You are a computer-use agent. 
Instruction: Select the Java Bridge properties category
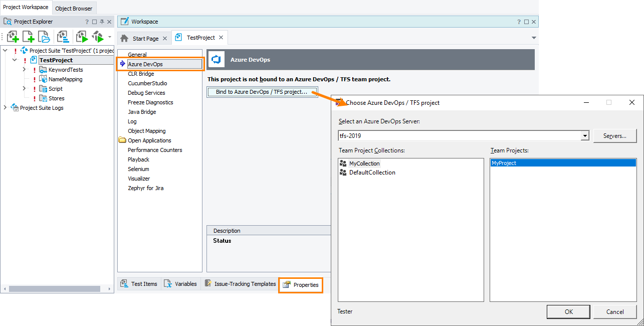pos(142,112)
